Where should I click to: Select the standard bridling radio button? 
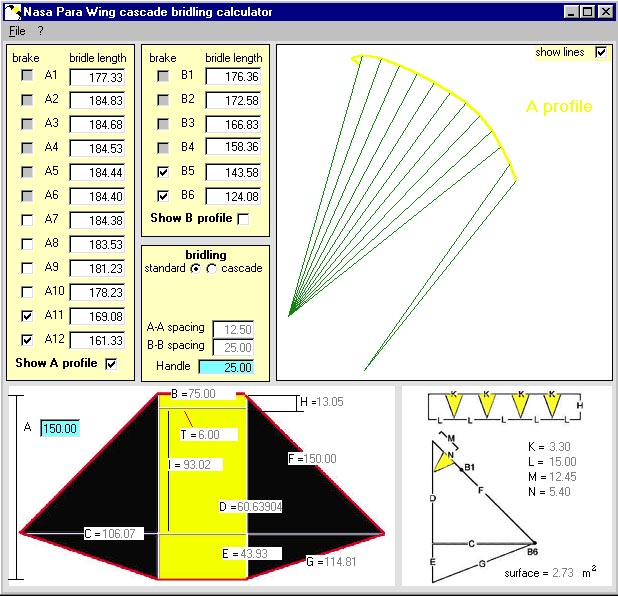[195, 268]
